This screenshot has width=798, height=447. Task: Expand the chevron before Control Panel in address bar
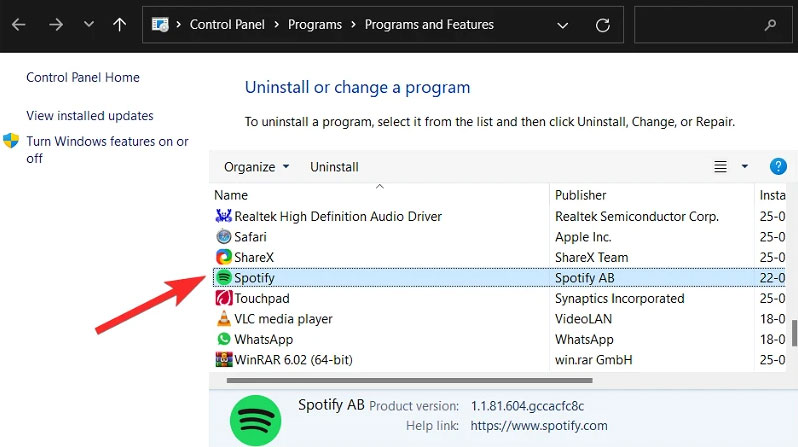click(x=179, y=24)
